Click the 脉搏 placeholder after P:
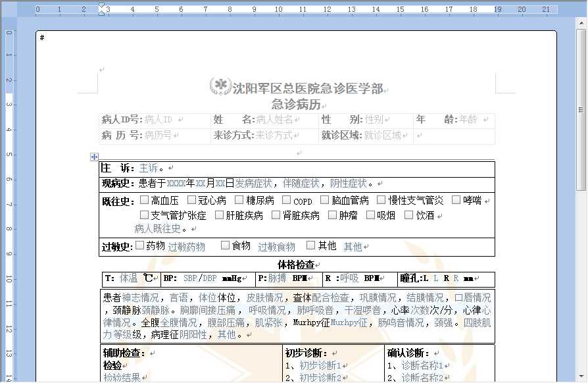 click(x=277, y=278)
